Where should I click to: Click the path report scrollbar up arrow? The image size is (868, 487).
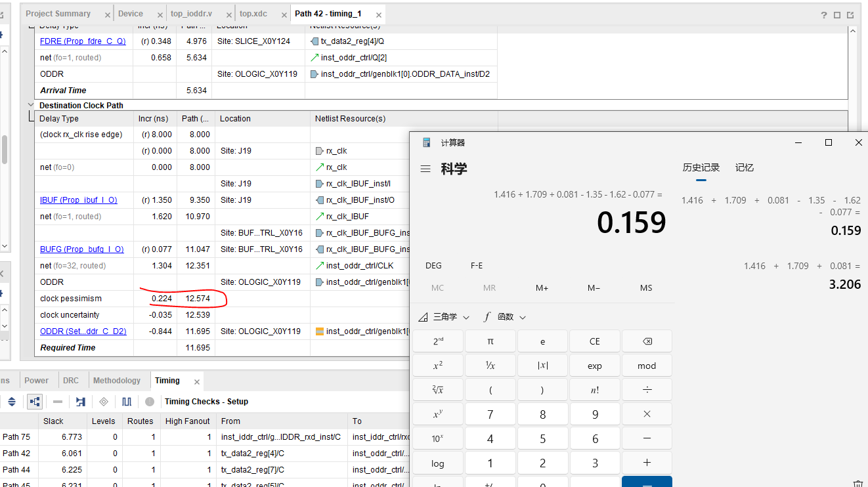(853, 31)
